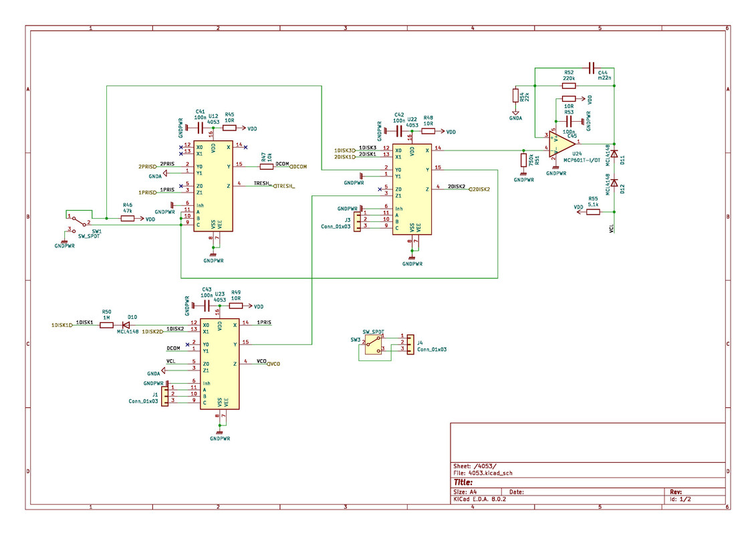The width and height of the screenshot is (756, 535).
Task: Click the VDD power arrow beside R55
Action: click(x=580, y=211)
